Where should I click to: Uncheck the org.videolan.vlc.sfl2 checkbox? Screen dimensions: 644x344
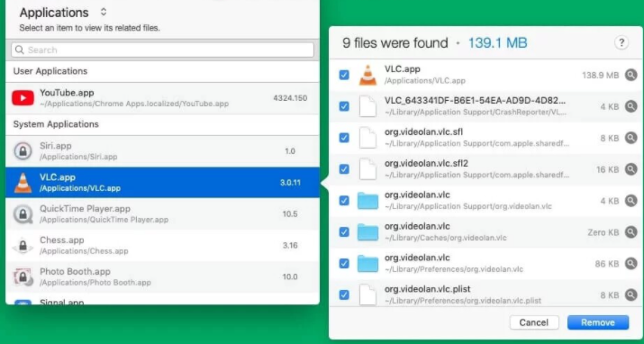click(344, 169)
